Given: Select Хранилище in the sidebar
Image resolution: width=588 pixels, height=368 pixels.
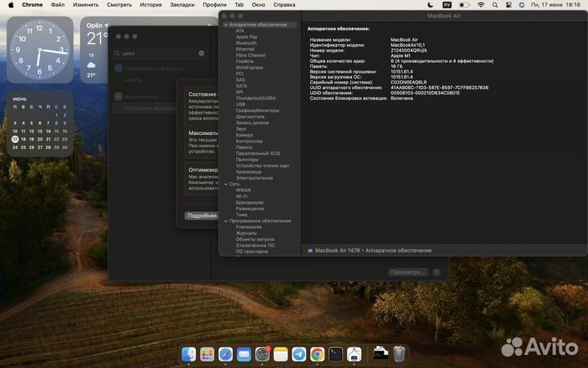Looking at the screenshot, I should 248,172.
